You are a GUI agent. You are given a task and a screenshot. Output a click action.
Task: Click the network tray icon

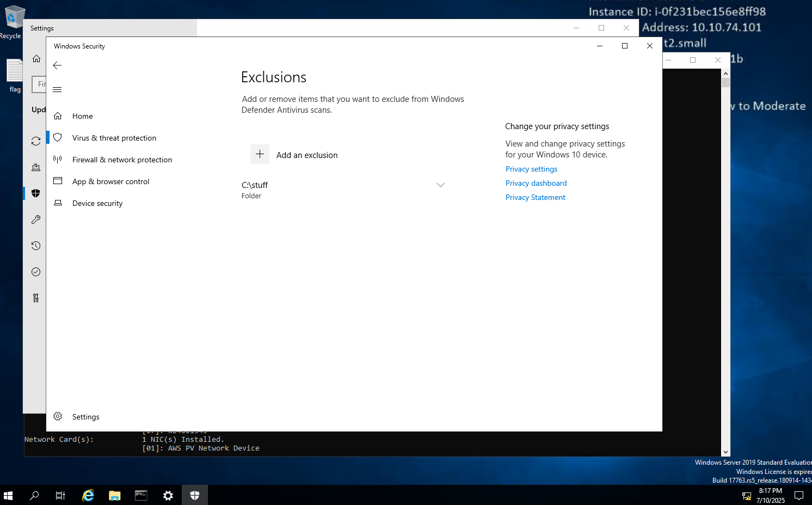tap(747, 496)
